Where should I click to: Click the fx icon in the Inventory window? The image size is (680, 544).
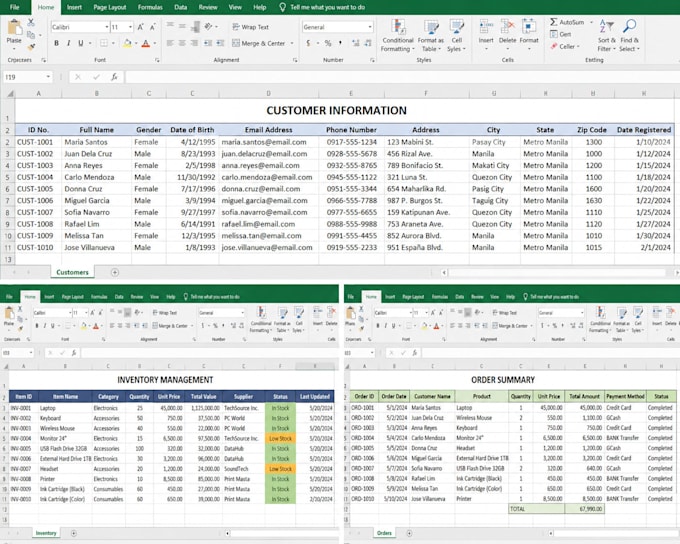[74, 353]
